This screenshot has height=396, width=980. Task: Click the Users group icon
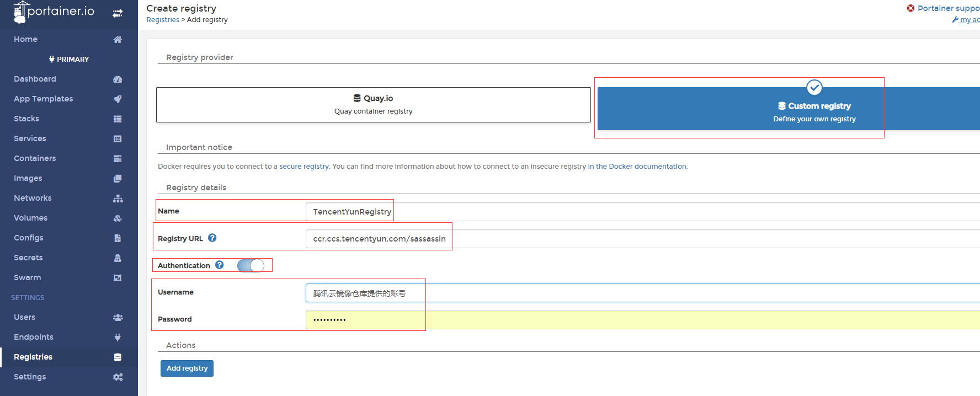click(118, 318)
